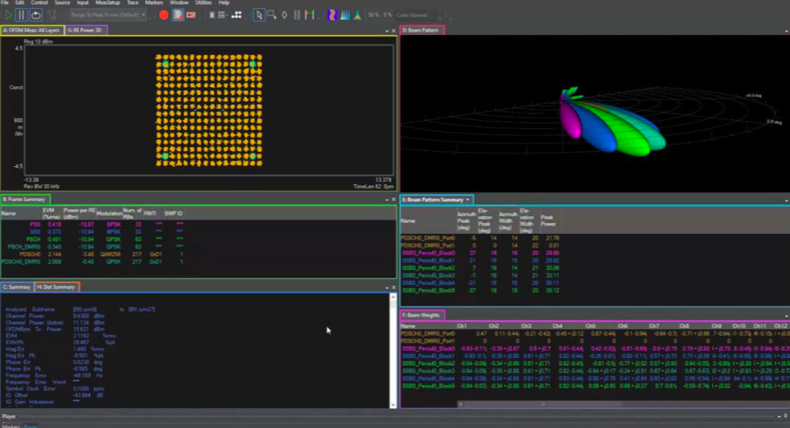Click the green Run measurement play icon
The height and width of the screenshot is (428, 790).
click(x=8, y=15)
